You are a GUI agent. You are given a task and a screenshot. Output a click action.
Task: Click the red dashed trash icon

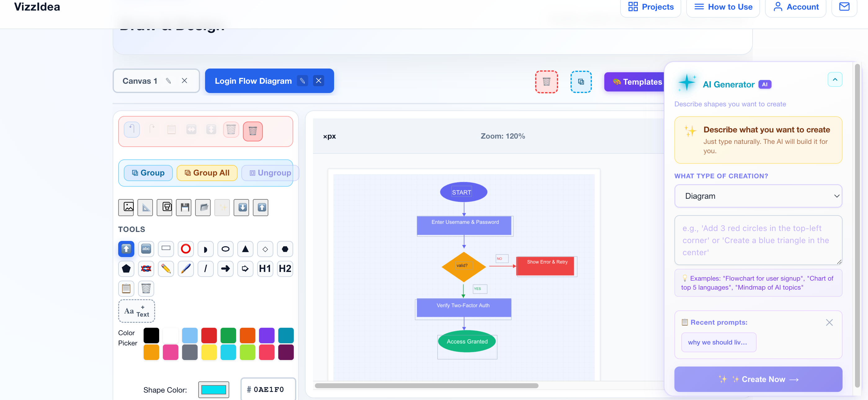point(546,82)
